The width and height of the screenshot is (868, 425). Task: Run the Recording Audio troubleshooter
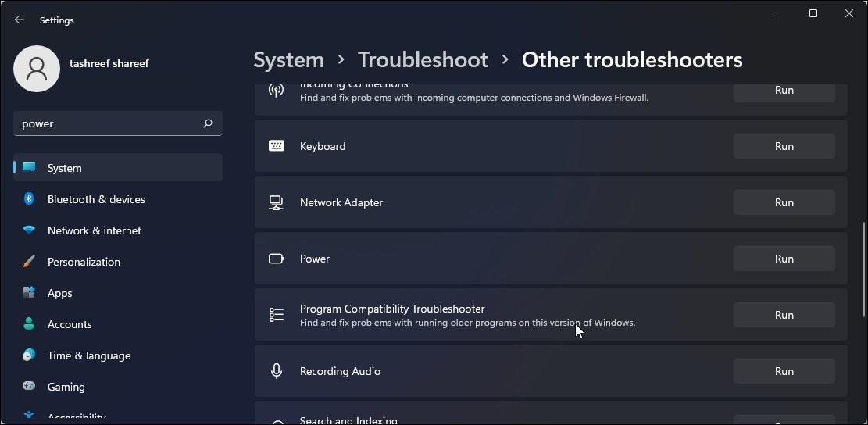pyautogui.click(x=784, y=371)
